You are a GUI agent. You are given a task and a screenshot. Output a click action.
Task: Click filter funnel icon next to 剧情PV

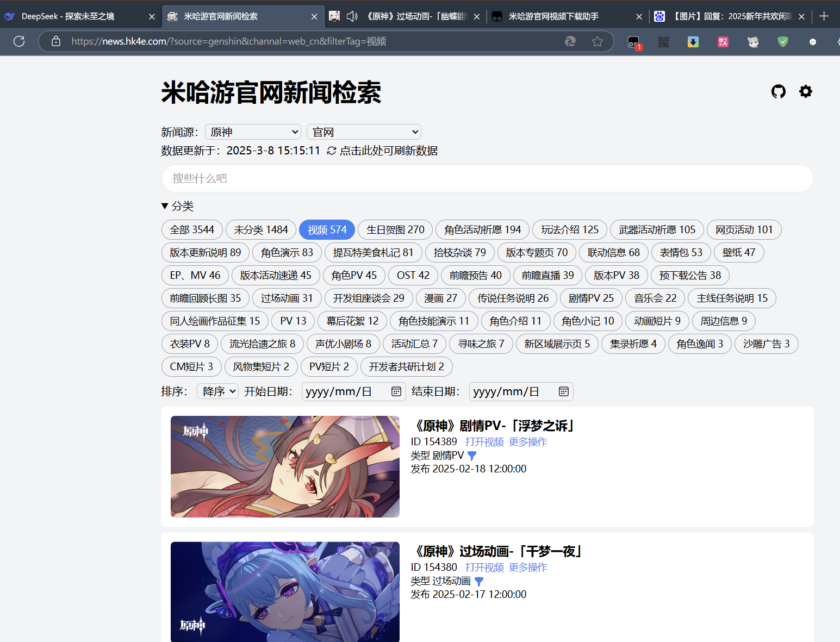pyautogui.click(x=472, y=456)
